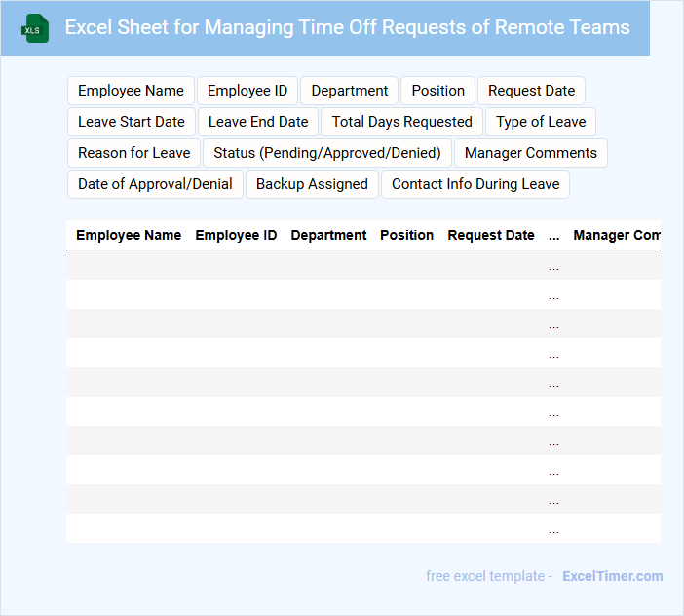The width and height of the screenshot is (684, 616).
Task: Select the Employee ID tag
Action: point(247,91)
